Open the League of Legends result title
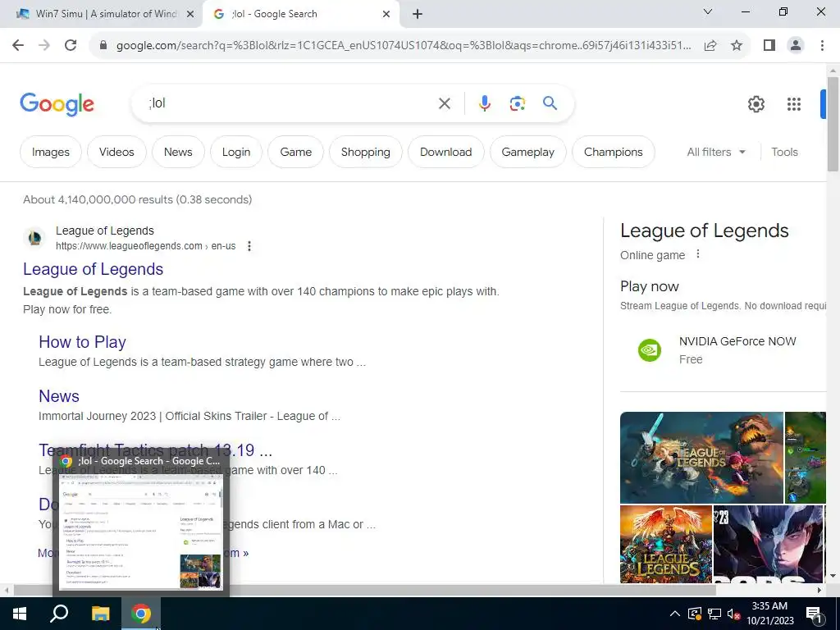 (x=94, y=269)
